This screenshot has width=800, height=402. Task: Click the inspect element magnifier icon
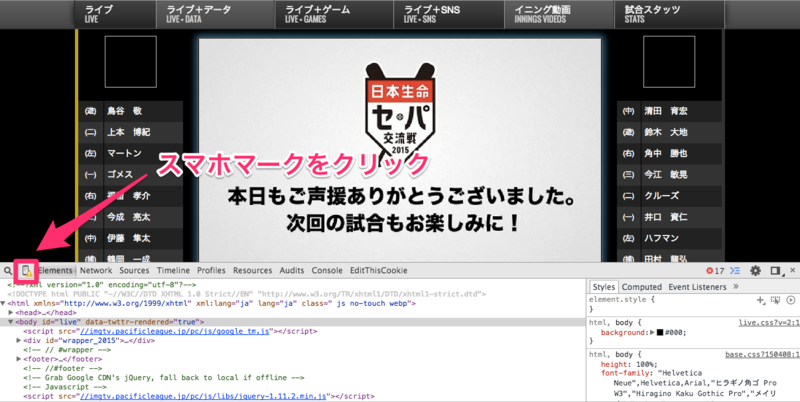(x=8, y=271)
